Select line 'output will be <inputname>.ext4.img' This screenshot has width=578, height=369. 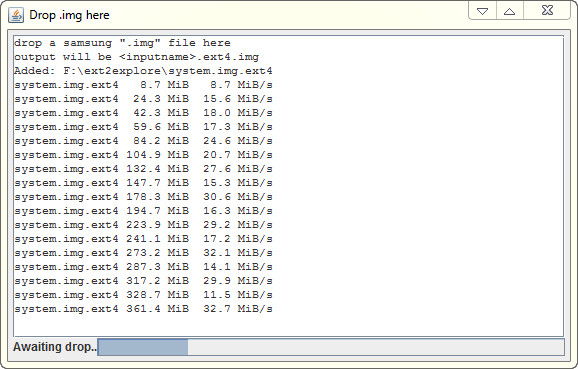(136, 57)
